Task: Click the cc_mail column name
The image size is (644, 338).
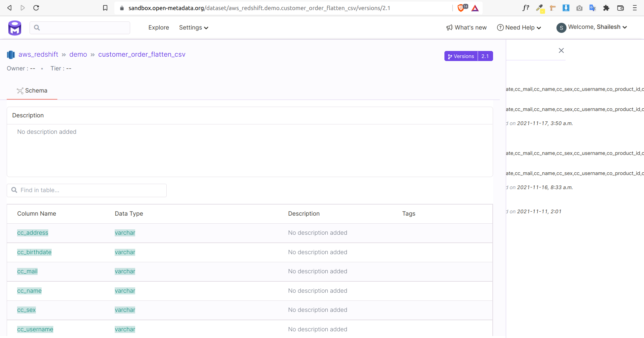Action: (x=27, y=271)
